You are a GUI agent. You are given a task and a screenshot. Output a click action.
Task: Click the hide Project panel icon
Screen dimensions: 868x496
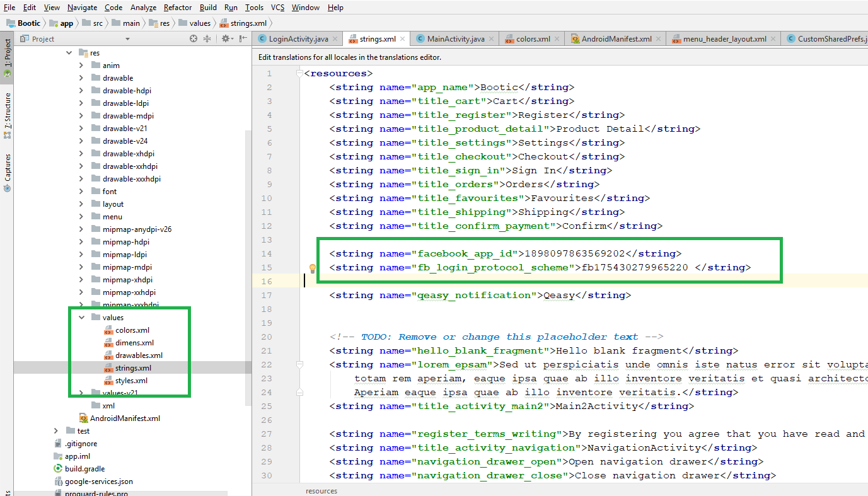coord(242,39)
